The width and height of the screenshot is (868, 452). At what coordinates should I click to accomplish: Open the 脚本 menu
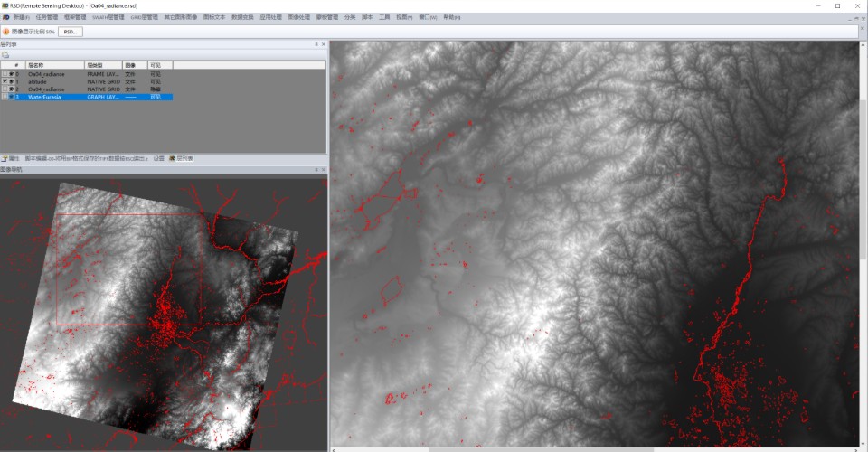click(x=367, y=17)
